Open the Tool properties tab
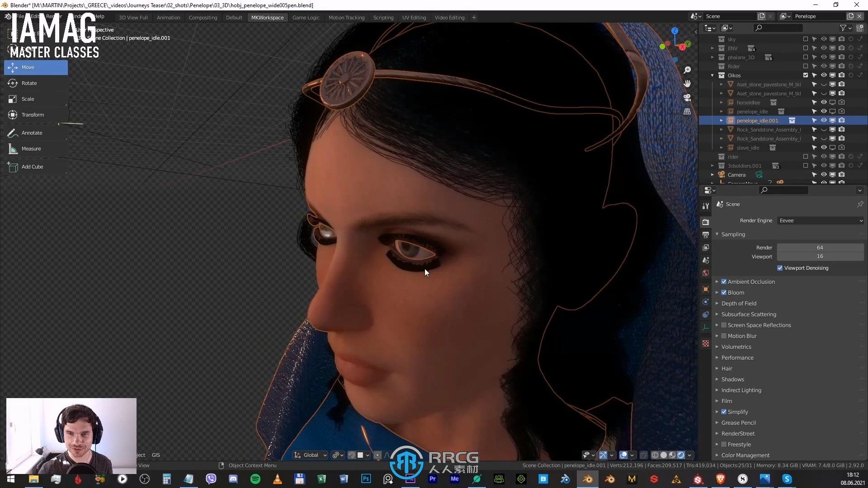The width and height of the screenshot is (868, 488). pos(706,206)
